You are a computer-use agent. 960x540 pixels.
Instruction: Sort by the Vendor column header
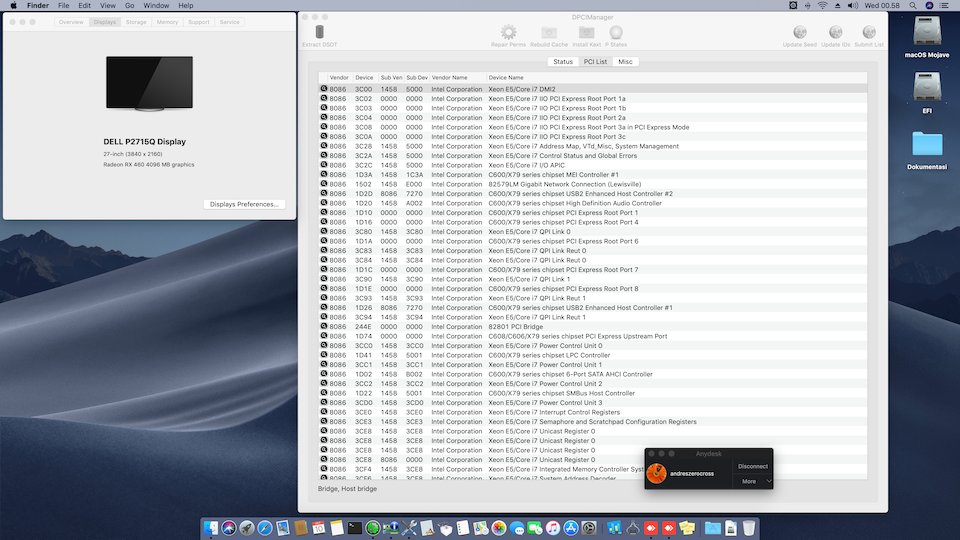click(x=339, y=78)
